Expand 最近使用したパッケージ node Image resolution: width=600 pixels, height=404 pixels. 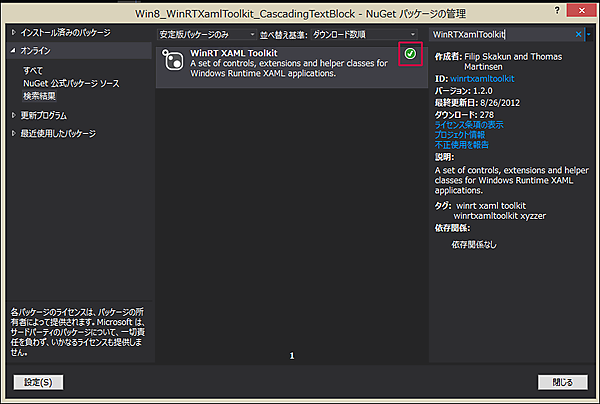click(x=14, y=133)
